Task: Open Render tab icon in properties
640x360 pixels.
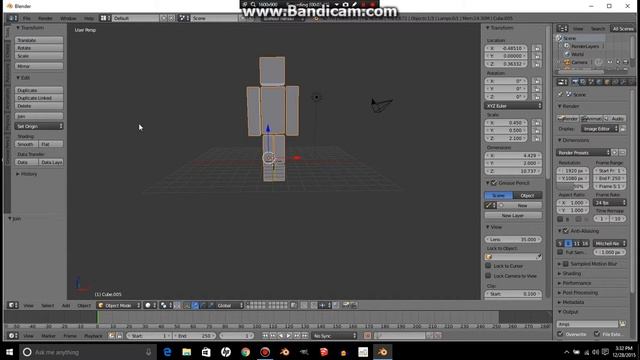Action: pyautogui.click(x=575, y=82)
